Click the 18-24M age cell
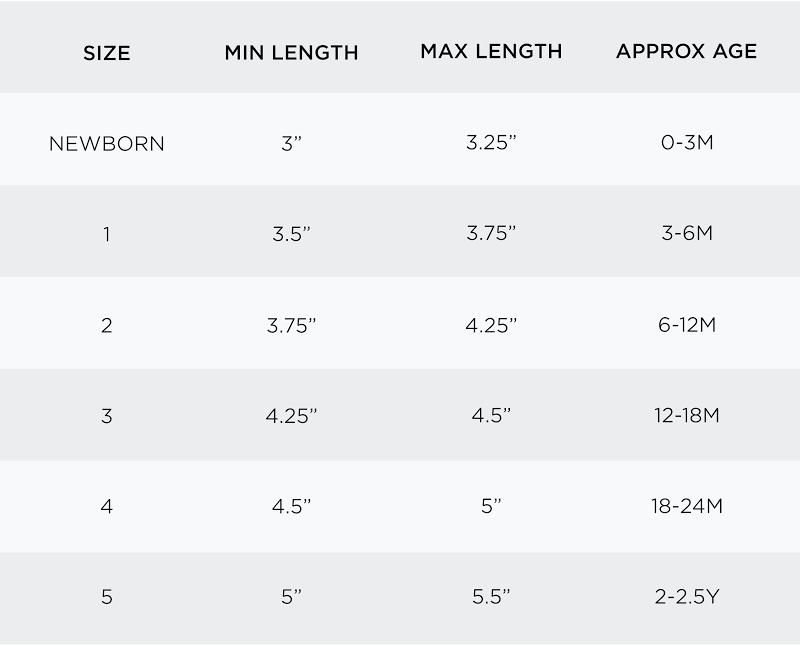800x646 pixels. coord(687,506)
